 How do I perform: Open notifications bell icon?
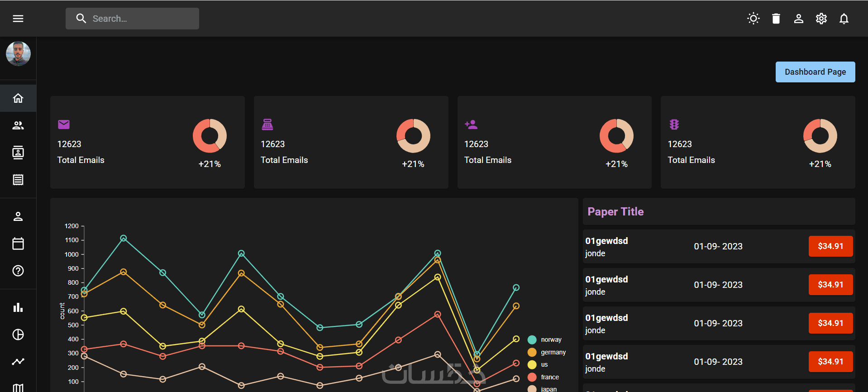tap(844, 19)
